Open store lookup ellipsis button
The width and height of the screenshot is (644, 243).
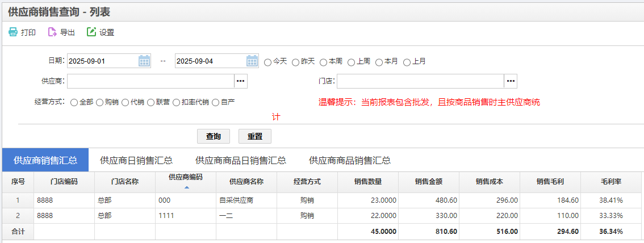[x=511, y=82]
